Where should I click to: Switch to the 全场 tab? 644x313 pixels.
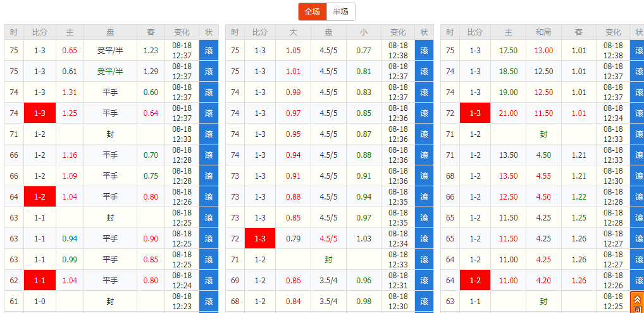[x=313, y=12]
